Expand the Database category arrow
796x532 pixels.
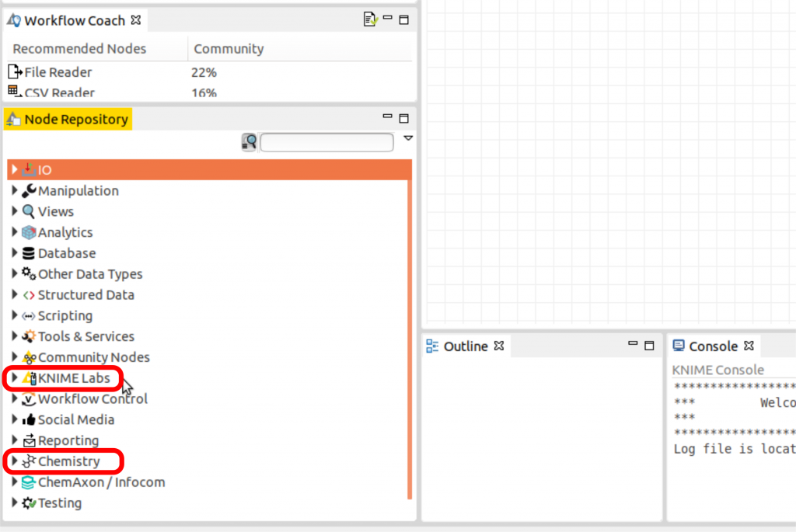pos(15,253)
